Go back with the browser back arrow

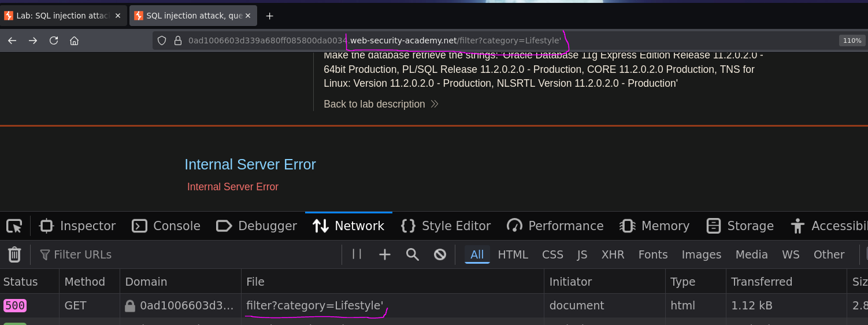point(12,40)
